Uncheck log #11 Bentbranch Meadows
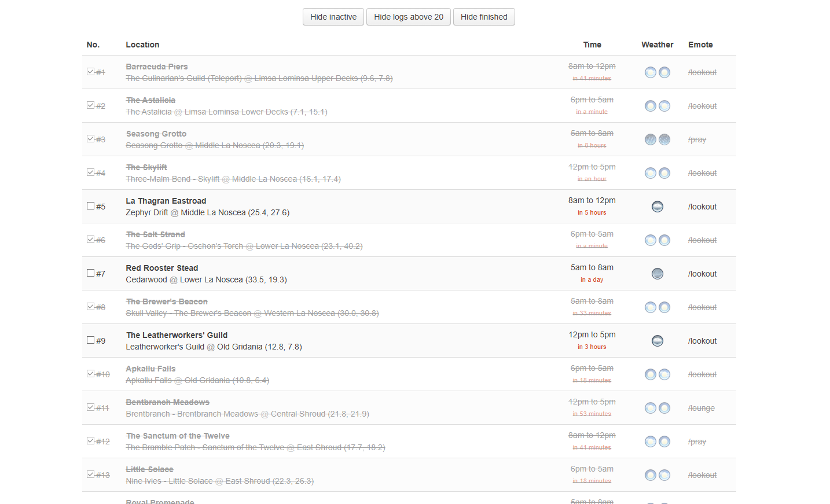Viewport: 830px width, 504px height. (x=90, y=407)
